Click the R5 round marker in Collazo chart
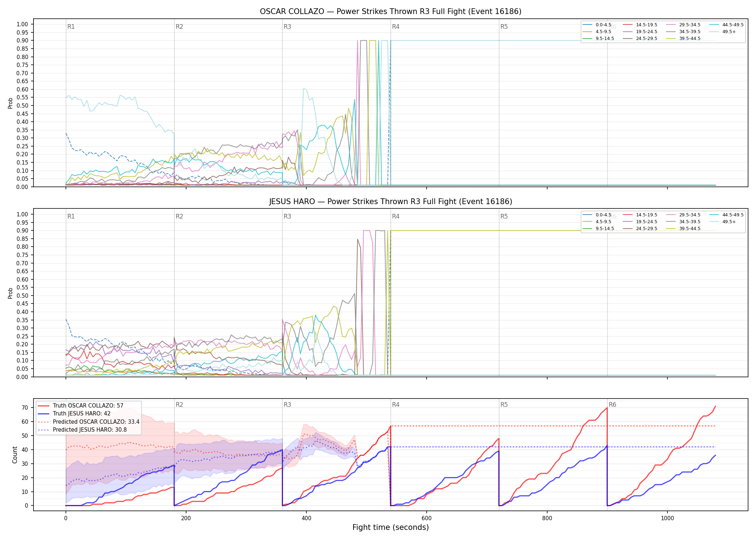The width and height of the screenshot is (756, 540). [504, 27]
